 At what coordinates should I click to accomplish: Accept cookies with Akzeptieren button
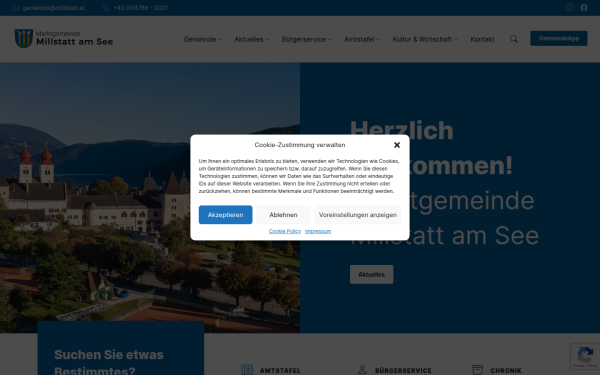coord(225,215)
